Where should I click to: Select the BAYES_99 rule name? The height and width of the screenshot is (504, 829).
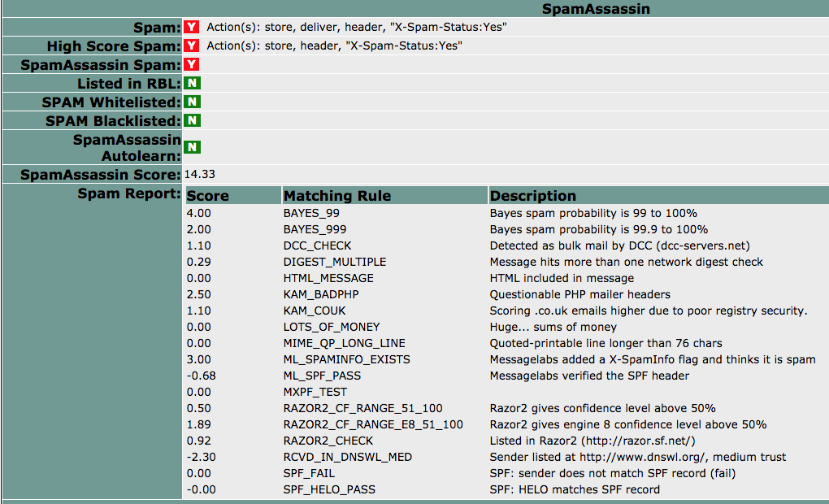(311, 213)
